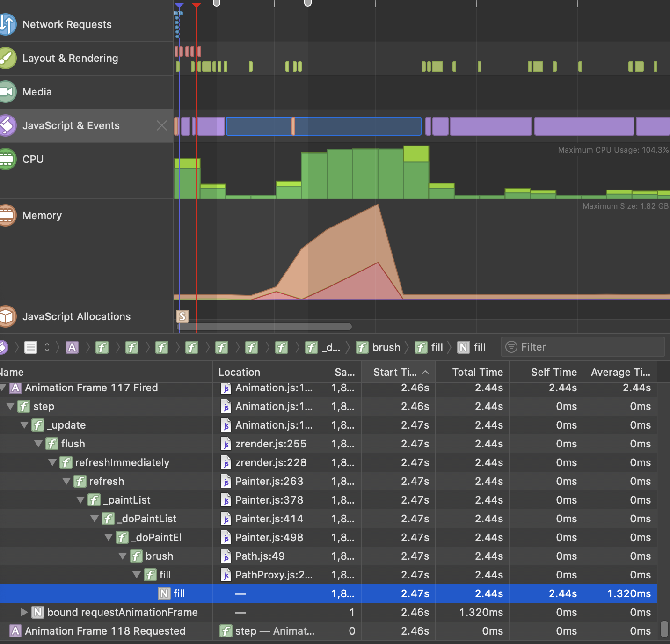Open zrender.js:255 location link
This screenshot has width=670, height=644.
pos(271,444)
